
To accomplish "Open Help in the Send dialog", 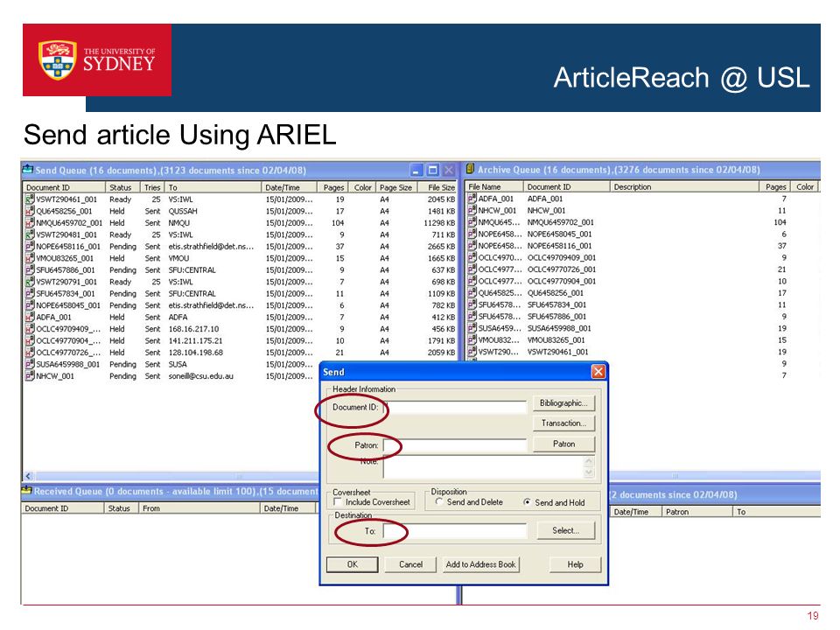I will [575, 564].
